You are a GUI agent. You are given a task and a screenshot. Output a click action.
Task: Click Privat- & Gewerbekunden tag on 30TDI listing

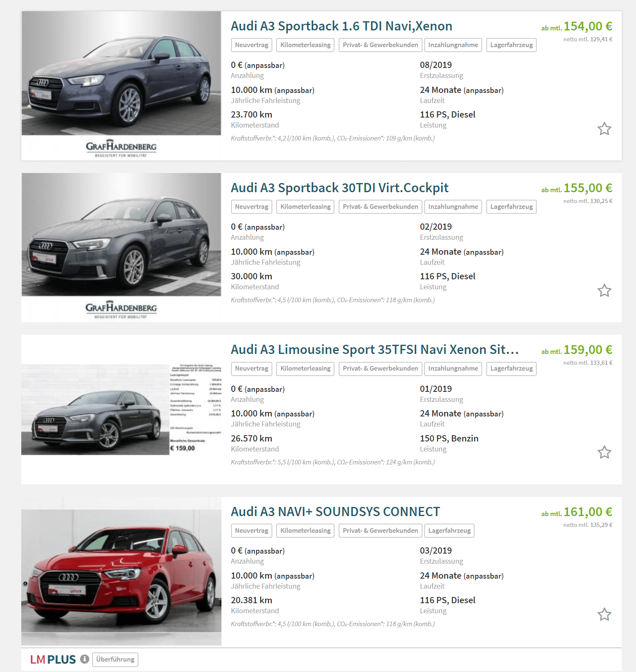pyautogui.click(x=380, y=207)
